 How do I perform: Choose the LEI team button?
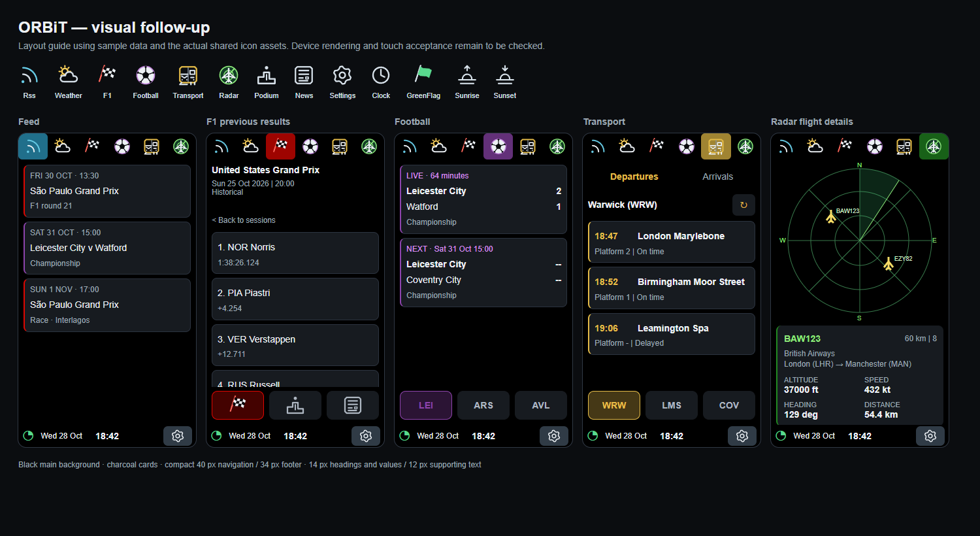[426, 405]
